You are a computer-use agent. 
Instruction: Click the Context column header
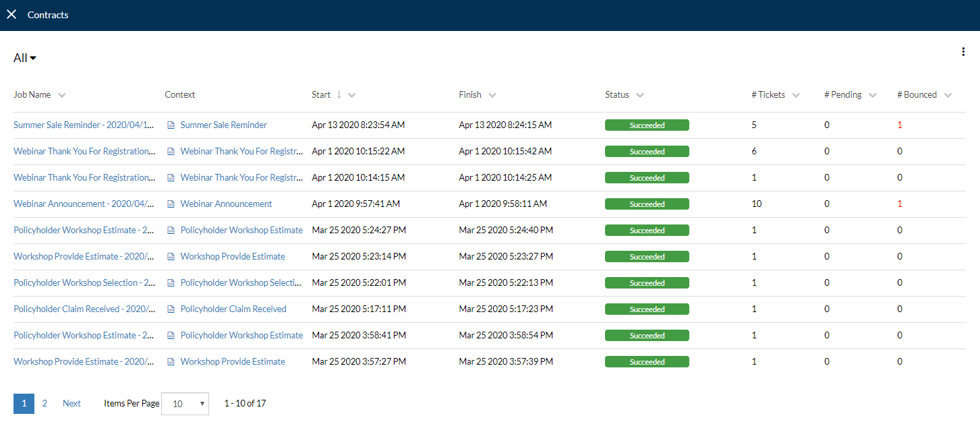click(x=180, y=95)
